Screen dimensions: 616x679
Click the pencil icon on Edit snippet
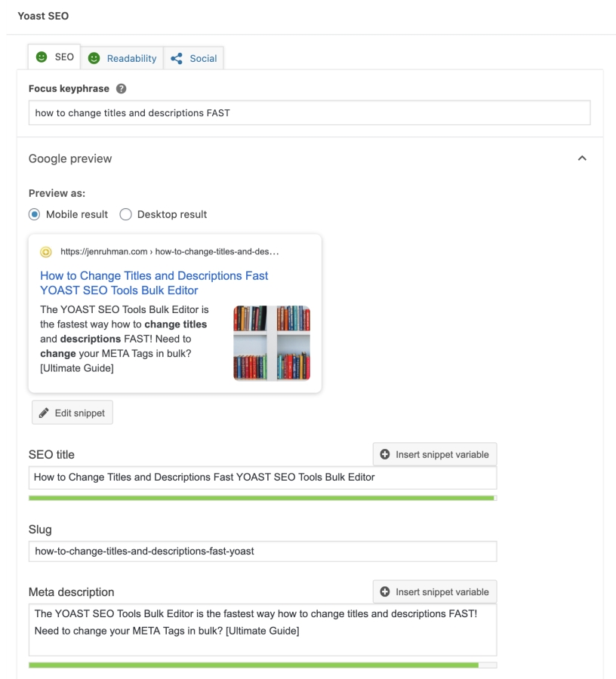tap(44, 413)
